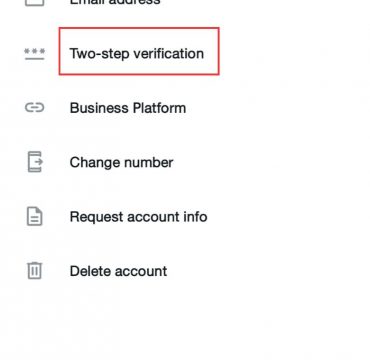Click the chain link icon for Business Platform
Viewport: 370px width, 360px height.
[x=35, y=108]
